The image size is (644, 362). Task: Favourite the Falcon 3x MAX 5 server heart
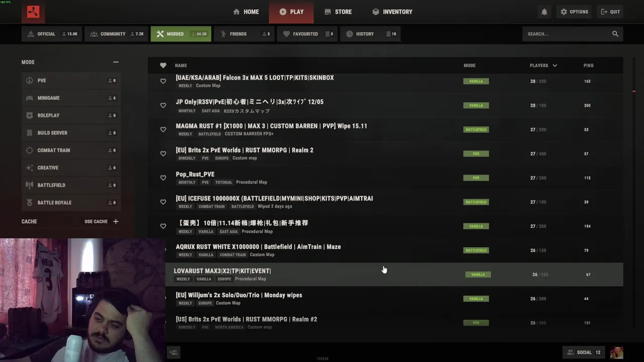[163, 81]
